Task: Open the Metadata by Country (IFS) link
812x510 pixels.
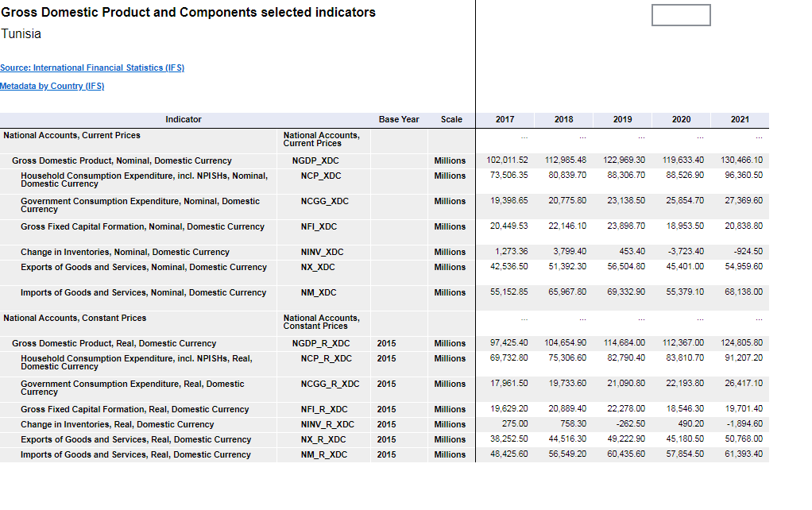Action: 52,86
